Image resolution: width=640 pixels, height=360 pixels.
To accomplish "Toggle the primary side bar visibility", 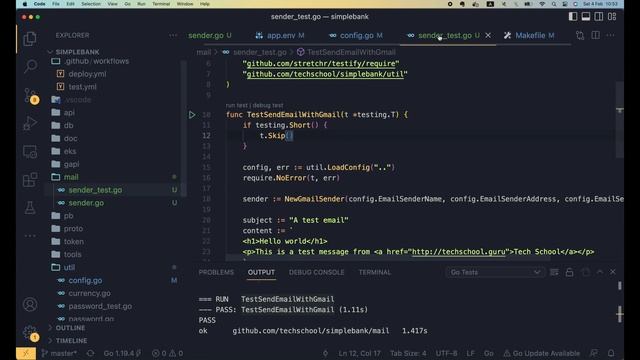I will click(573, 17).
